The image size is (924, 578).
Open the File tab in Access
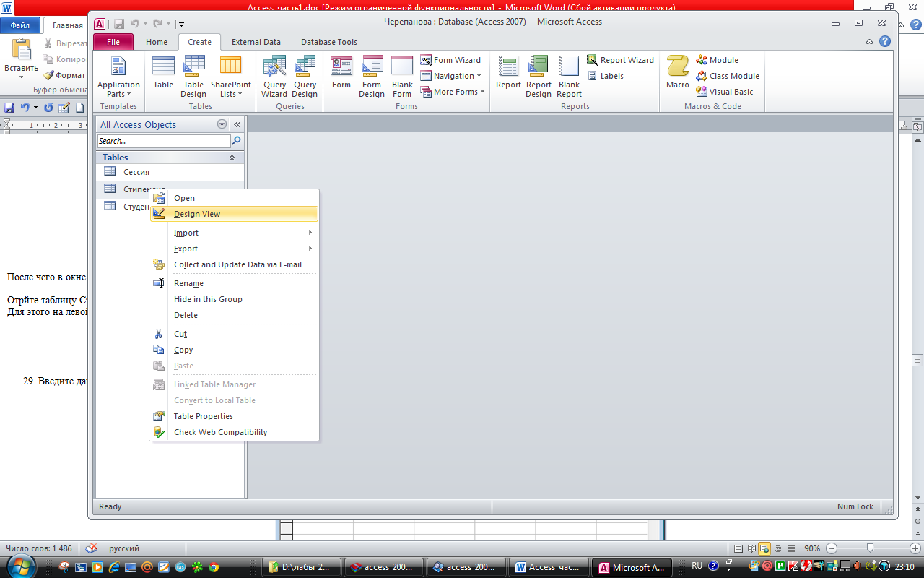tap(113, 42)
